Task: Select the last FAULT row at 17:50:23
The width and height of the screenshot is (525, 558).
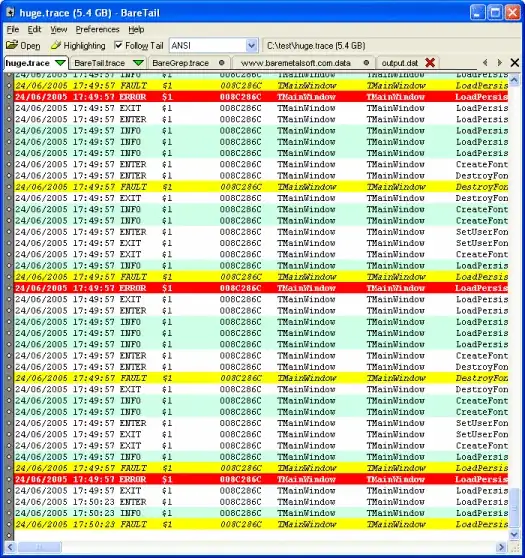Action: (261, 524)
